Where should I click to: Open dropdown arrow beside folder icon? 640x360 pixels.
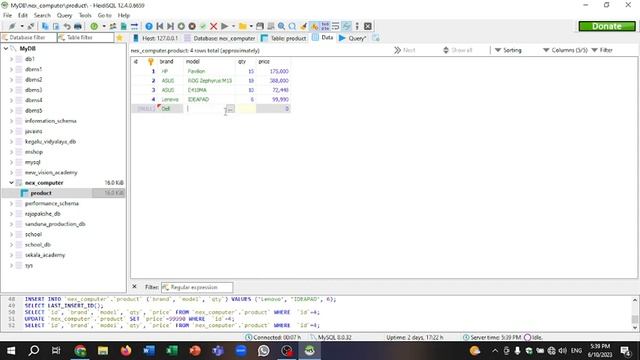(251, 26)
